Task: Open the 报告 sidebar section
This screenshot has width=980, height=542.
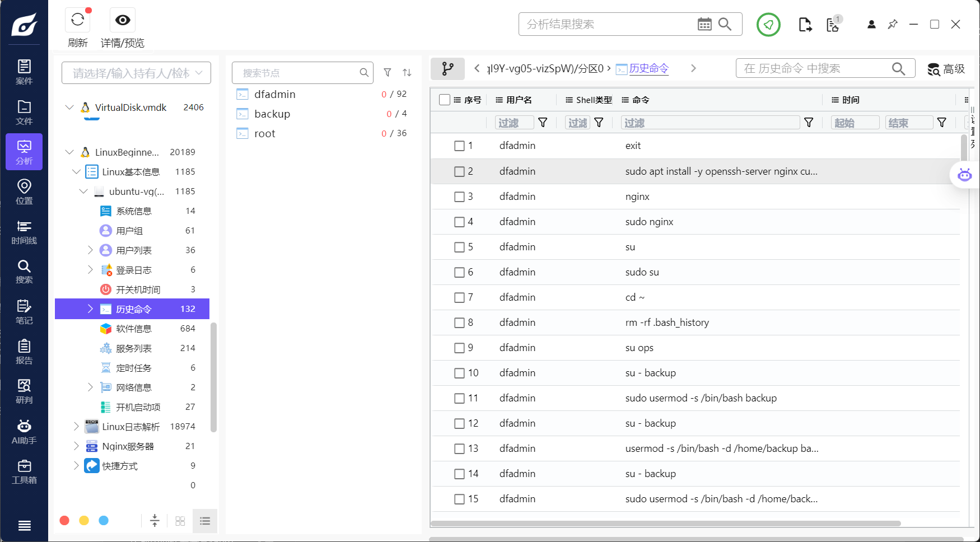Action: [24, 352]
